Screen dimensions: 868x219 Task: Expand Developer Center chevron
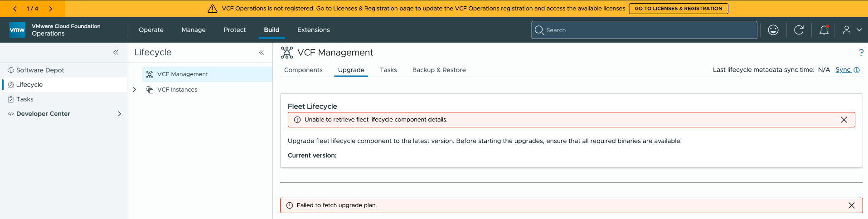click(x=119, y=114)
